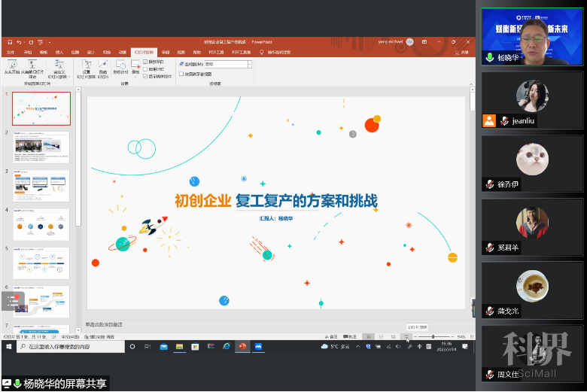Viewport: 587px width, 392px height.
Task: Collapse the ribbon with the small up chevron
Action: point(471,84)
